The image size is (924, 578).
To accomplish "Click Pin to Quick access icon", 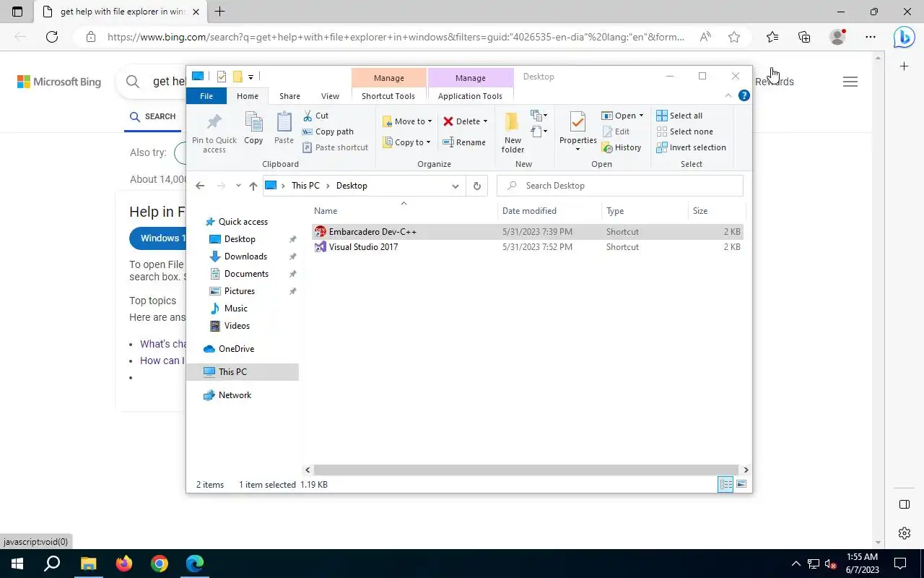I will point(214,123).
